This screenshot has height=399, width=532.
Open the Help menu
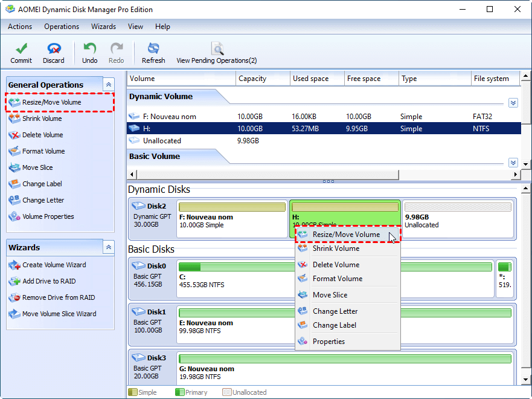[x=162, y=27]
